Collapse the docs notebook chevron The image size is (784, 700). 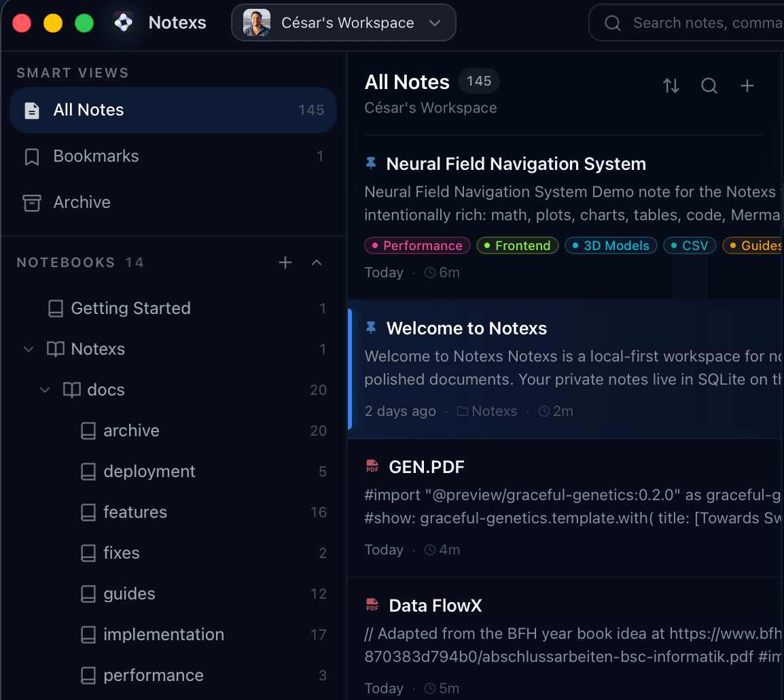coord(45,390)
